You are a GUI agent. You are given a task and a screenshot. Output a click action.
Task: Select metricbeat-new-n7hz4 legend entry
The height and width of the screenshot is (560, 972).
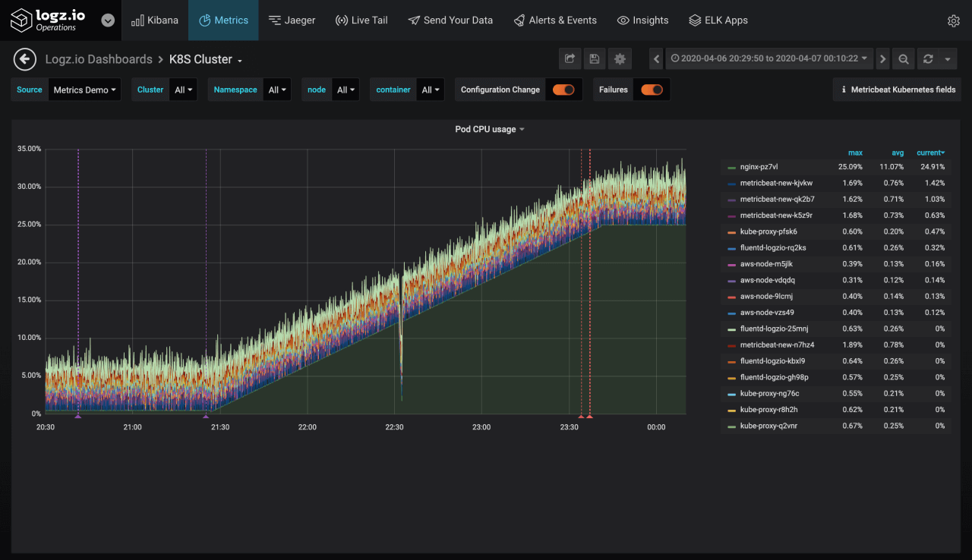tap(777, 345)
